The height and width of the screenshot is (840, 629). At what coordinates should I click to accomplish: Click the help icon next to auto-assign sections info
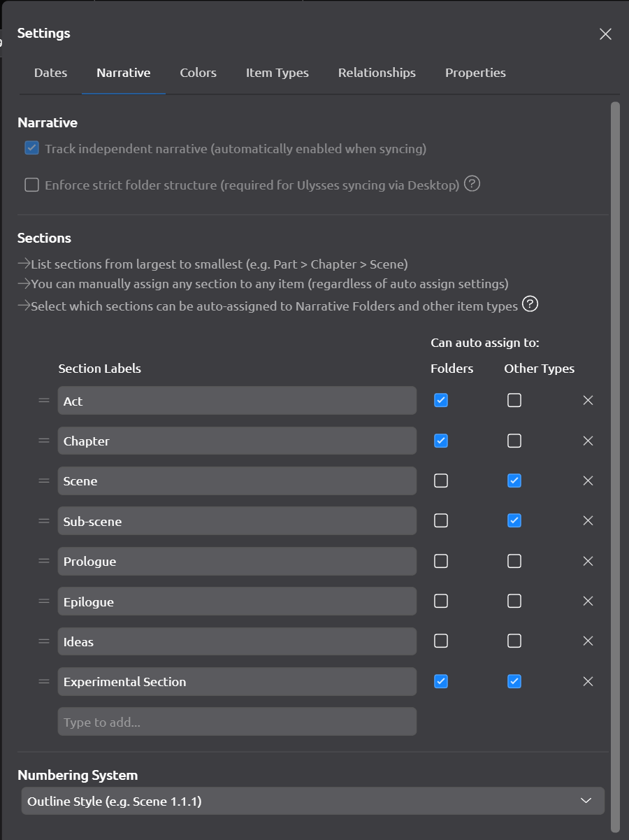point(530,304)
